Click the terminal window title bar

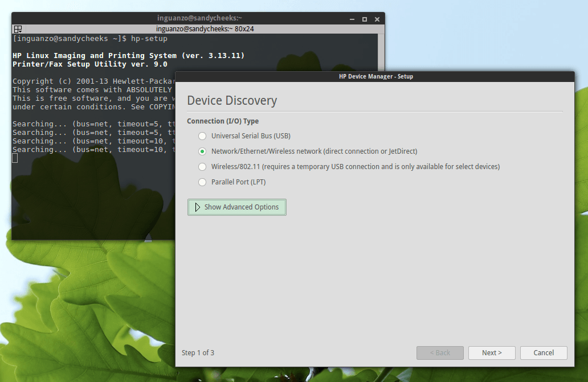199,18
